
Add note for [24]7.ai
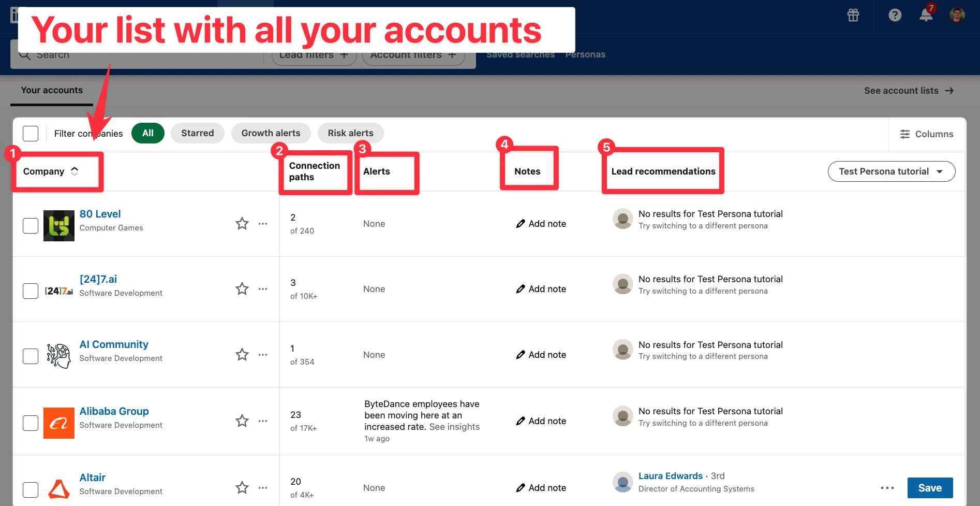tap(541, 289)
